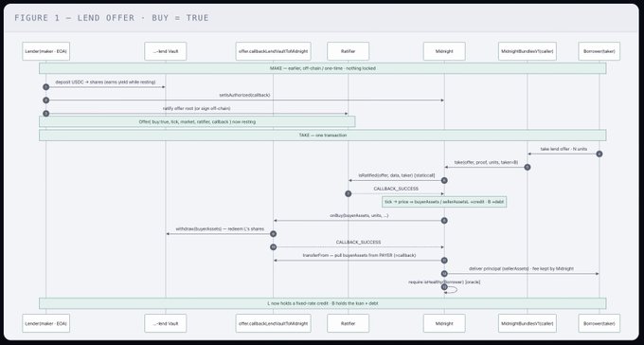Click the 'withdraw(buyerAssets) — redeem L's shares' label
The height and width of the screenshot is (345, 644).
click(220, 229)
